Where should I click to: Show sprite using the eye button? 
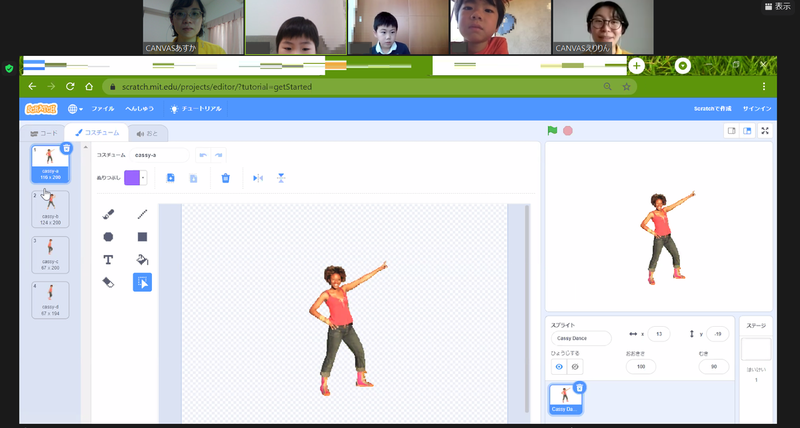point(559,366)
